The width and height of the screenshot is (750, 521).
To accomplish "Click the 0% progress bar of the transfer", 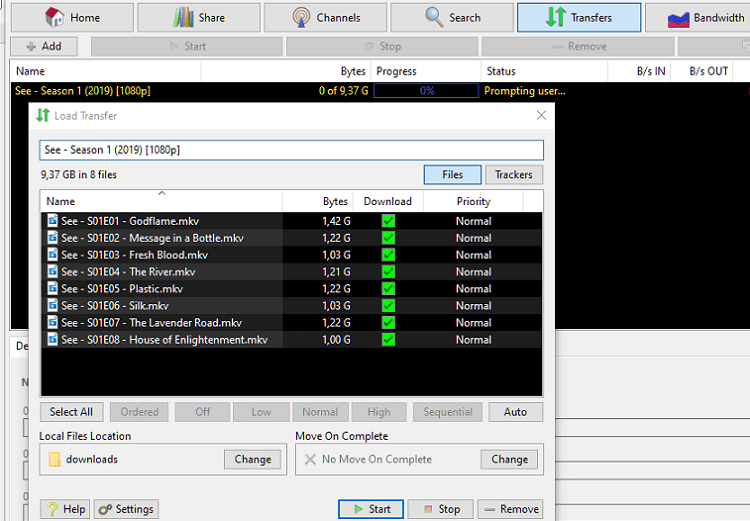I will click(426, 91).
